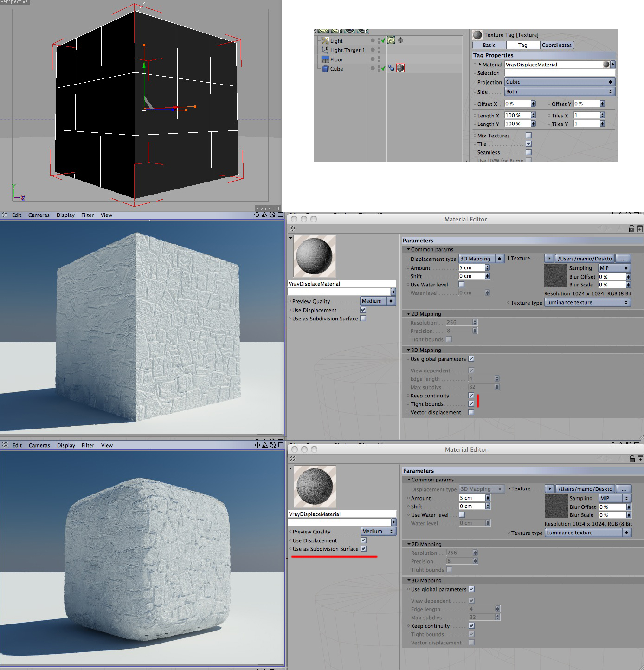Click new-panel plus icon in lower Material Editor
This screenshot has width=644, height=670.
[x=640, y=459]
